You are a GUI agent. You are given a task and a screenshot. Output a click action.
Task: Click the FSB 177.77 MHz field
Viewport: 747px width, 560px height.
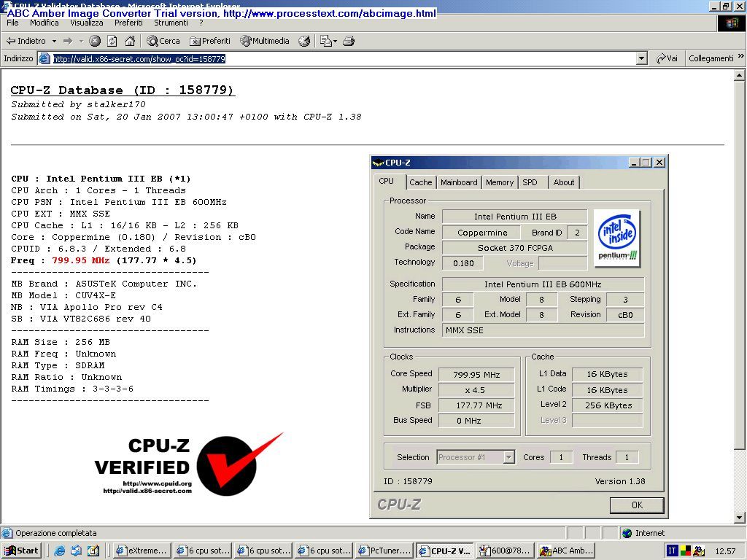point(476,405)
